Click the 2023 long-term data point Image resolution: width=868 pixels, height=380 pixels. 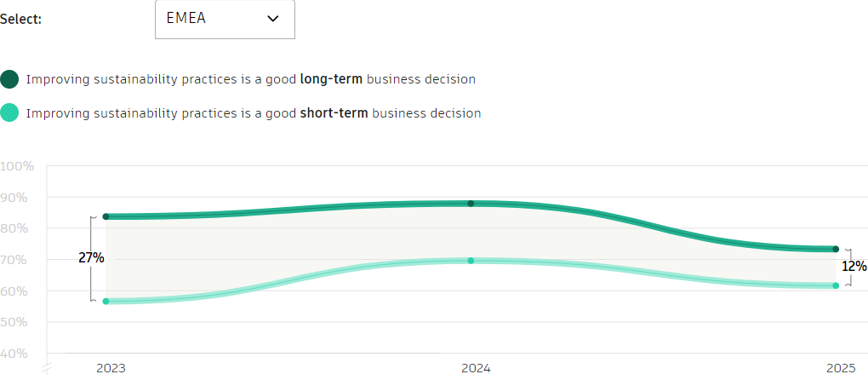(106, 216)
